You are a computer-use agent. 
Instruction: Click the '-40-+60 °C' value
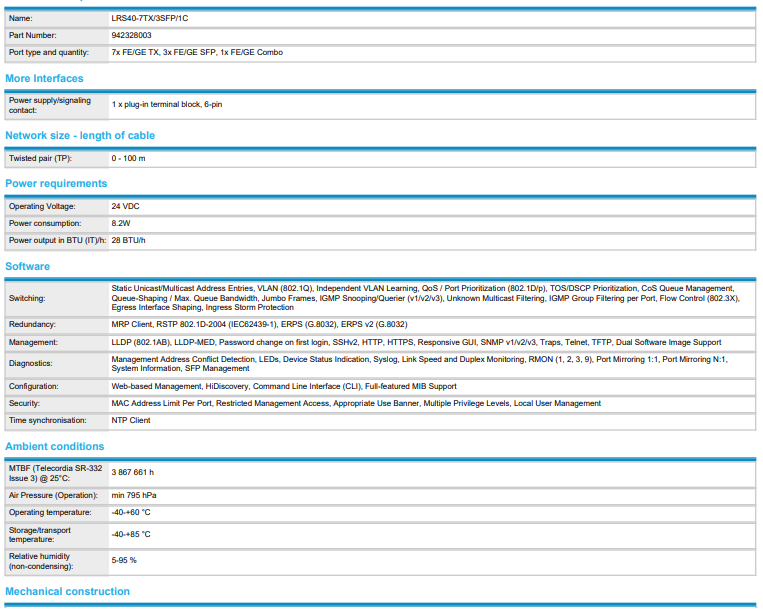coord(131,512)
